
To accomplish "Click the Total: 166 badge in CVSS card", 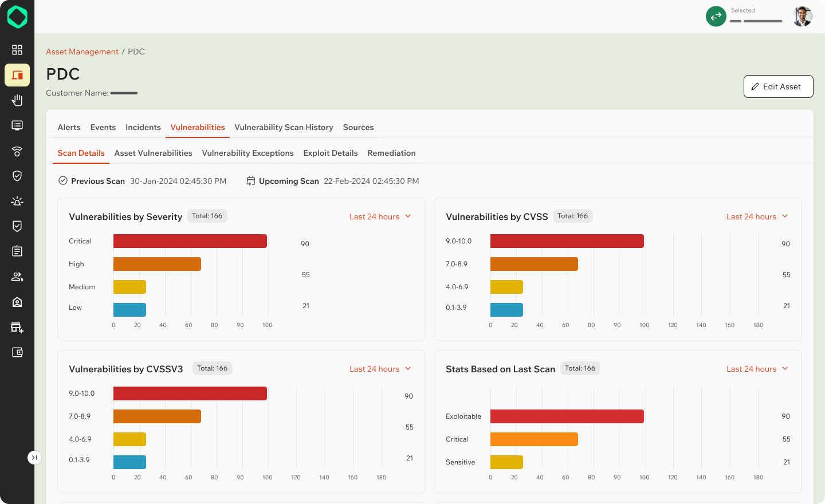I will (572, 216).
